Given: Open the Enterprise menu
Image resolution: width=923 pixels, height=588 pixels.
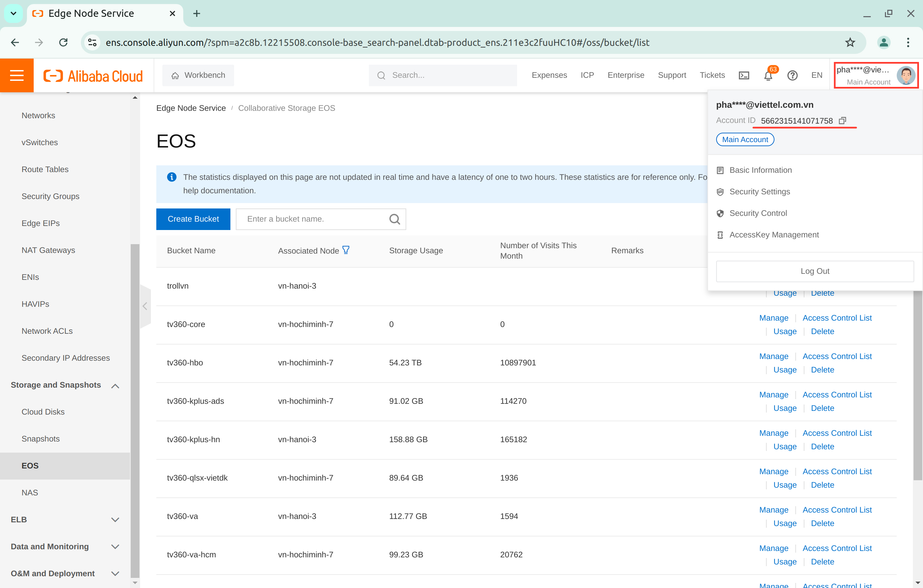Looking at the screenshot, I should [626, 75].
